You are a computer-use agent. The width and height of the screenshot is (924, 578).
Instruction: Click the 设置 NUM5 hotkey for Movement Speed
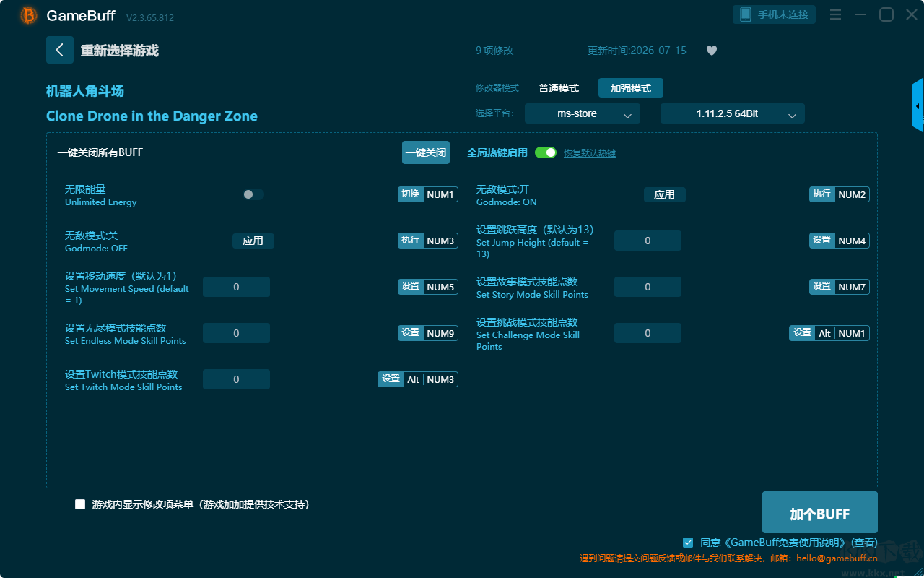(x=428, y=287)
